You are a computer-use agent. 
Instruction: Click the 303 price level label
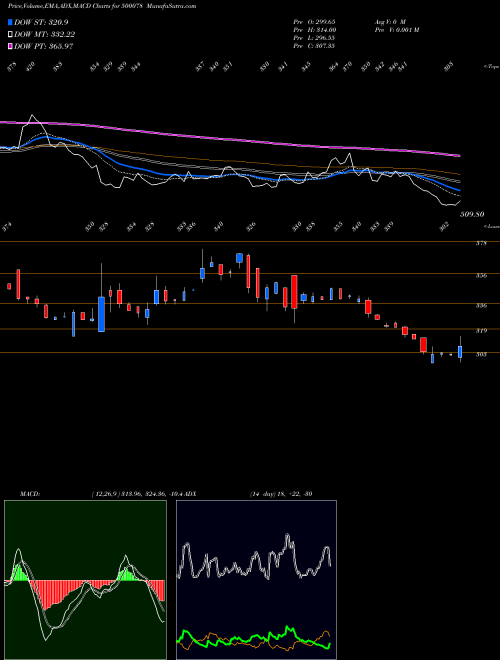tap(481, 354)
